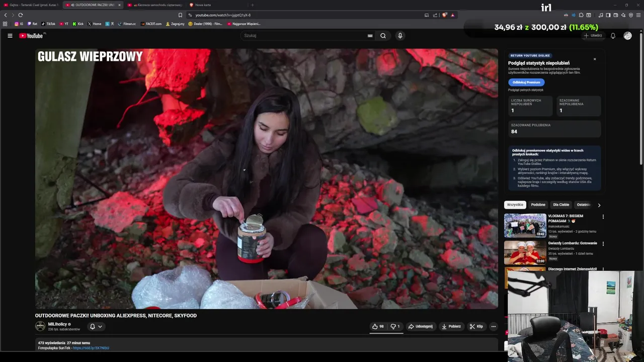Switch to the 'Gejtos - Tartarski Cwel' tab

click(31, 5)
